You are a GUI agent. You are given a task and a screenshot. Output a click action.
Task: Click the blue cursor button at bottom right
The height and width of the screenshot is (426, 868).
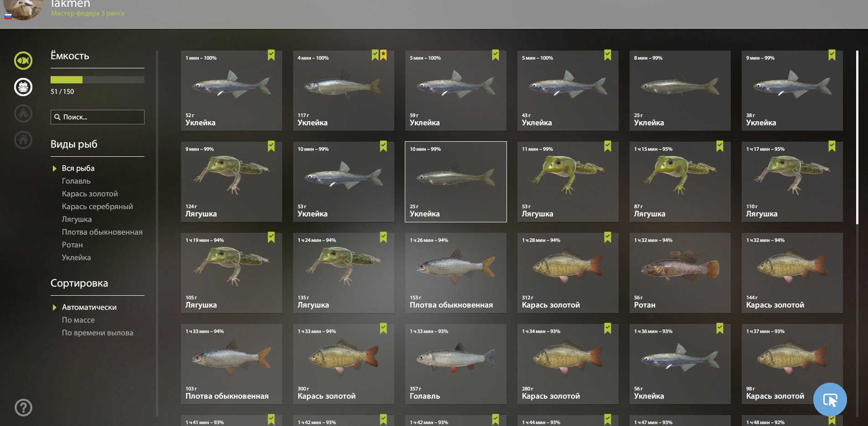click(x=830, y=400)
